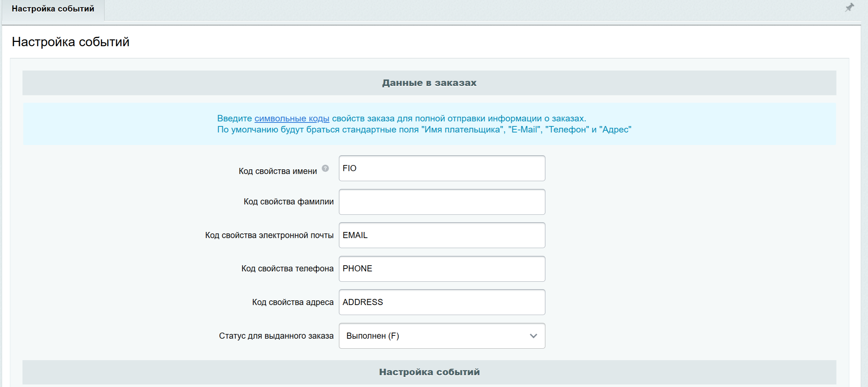
Task: Open Статус для выданного заказа dropdown
Action: point(442,336)
